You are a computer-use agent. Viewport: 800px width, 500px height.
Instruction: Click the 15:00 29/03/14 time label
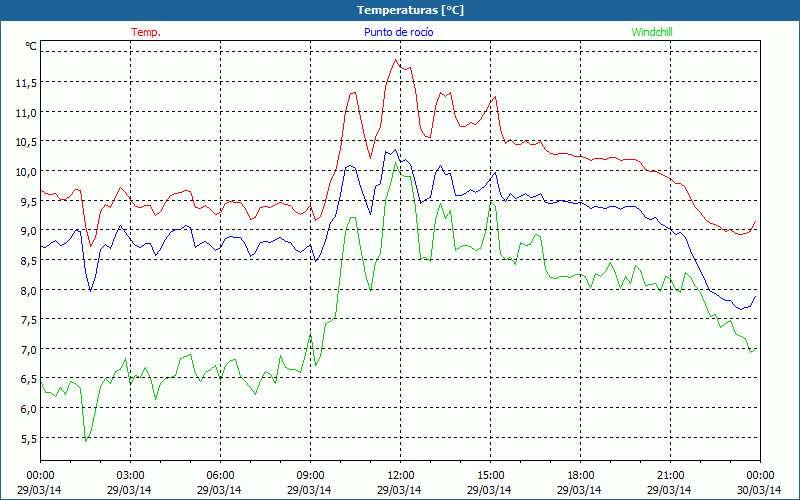coord(490,483)
